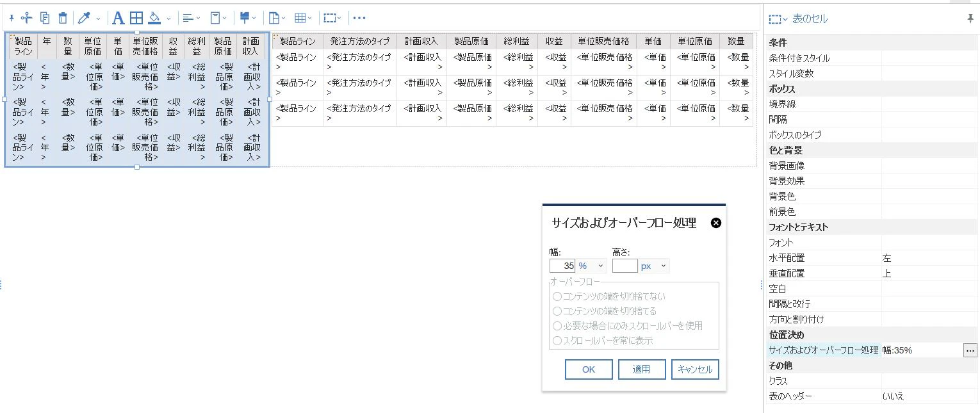Pin the 表のセル properties panel
Viewport: 980px width, 413px height.
point(970,19)
